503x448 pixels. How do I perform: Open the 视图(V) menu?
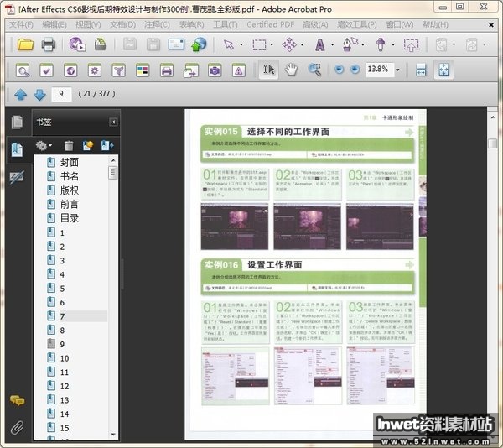click(x=88, y=24)
